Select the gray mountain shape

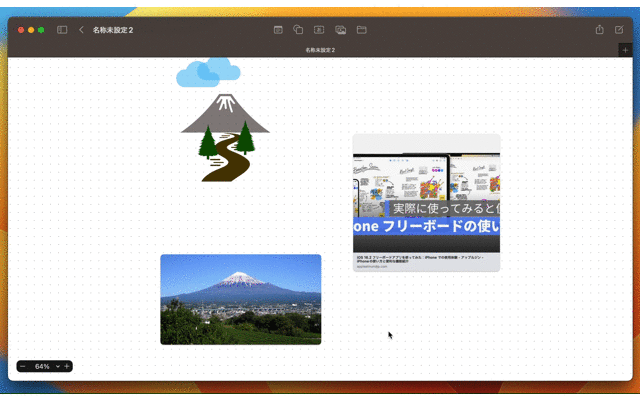[x=225, y=113]
